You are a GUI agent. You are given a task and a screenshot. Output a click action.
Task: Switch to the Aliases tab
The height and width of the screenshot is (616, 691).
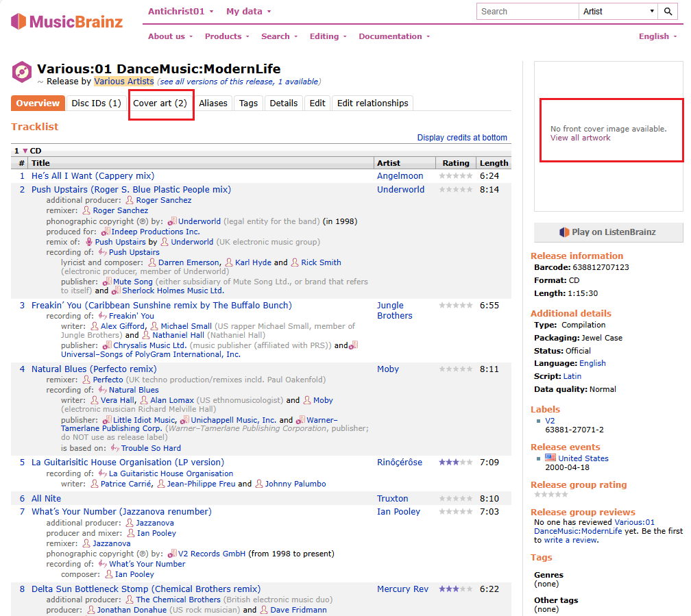click(213, 103)
